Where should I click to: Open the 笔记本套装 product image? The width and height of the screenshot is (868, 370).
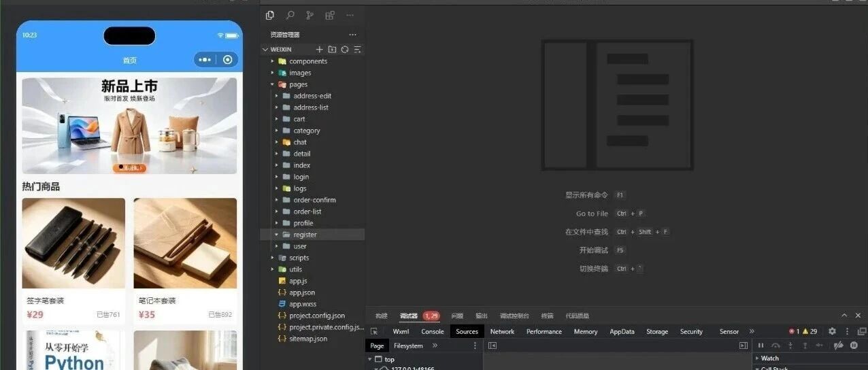coord(185,243)
